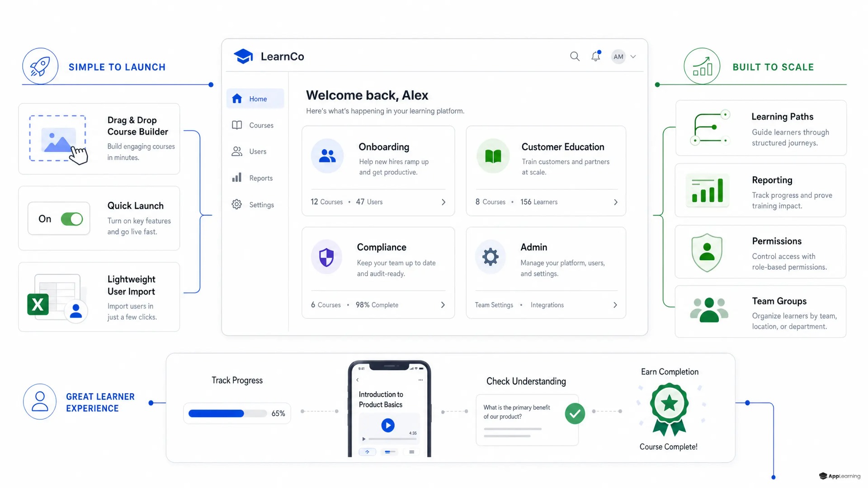
Task: Click the Onboarding people icon
Action: pyautogui.click(x=327, y=156)
